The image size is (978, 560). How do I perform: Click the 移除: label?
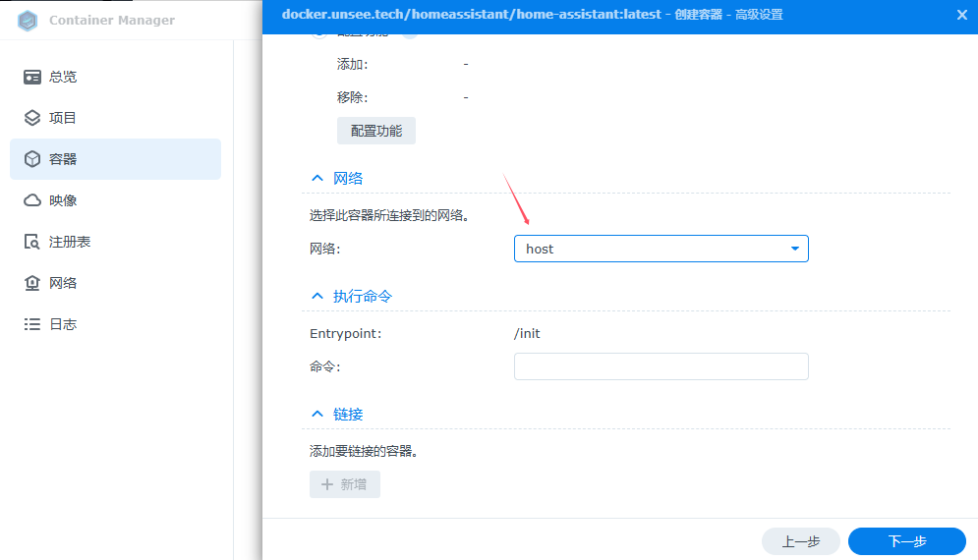pyautogui.click(x=353, y=97)
